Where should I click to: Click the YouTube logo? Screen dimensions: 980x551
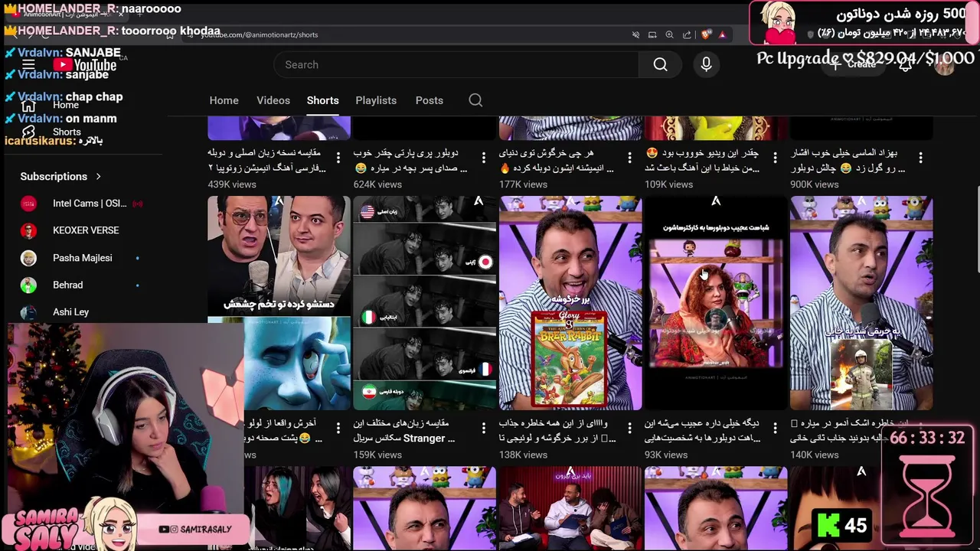pyautogui.click(x=86, y=65)
